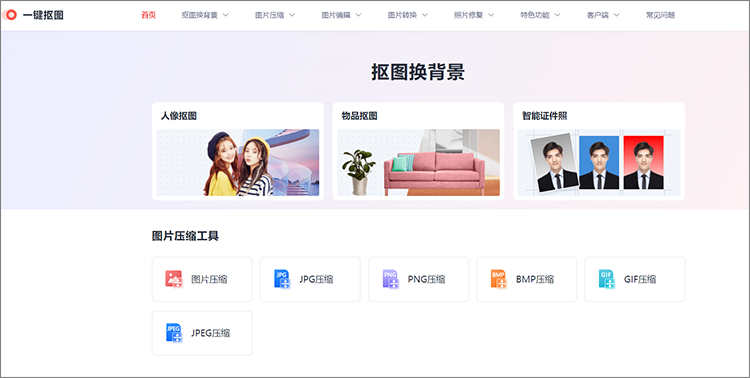Click the BMP file icon
The height and width of the screenshot is (378, 750).
498,278
